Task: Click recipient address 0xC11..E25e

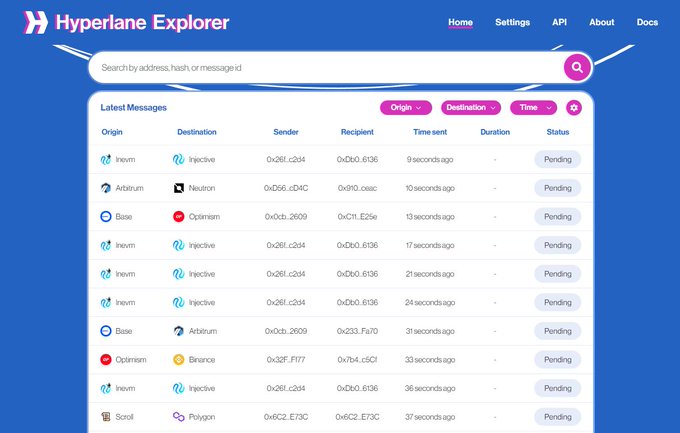Action: [357, 216]
